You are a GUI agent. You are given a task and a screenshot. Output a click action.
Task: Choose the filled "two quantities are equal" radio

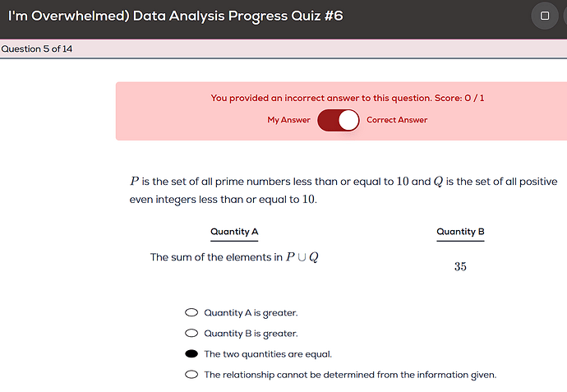point(191,354)
